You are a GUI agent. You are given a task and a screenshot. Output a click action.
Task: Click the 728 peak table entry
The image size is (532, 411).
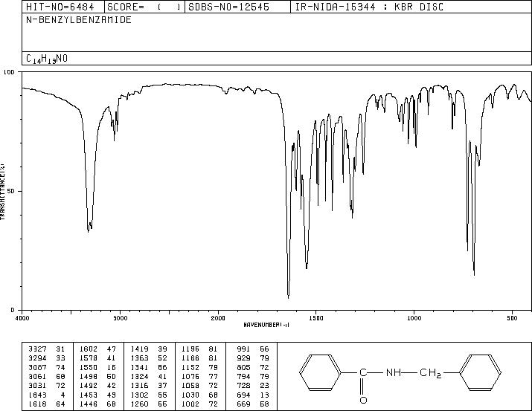(253, 386)
